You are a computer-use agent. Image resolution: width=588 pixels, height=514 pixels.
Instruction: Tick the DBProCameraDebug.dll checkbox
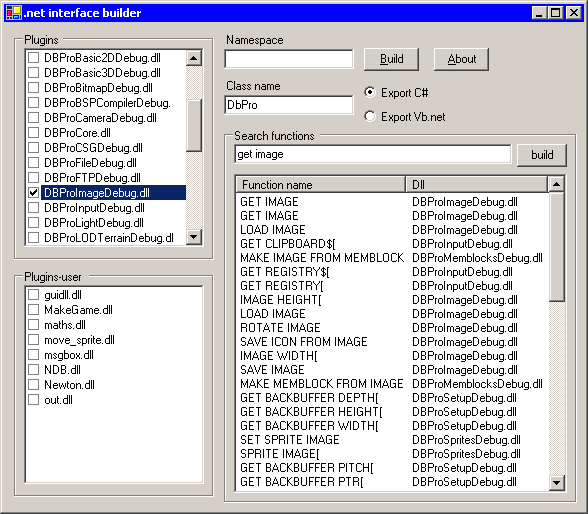33,117
